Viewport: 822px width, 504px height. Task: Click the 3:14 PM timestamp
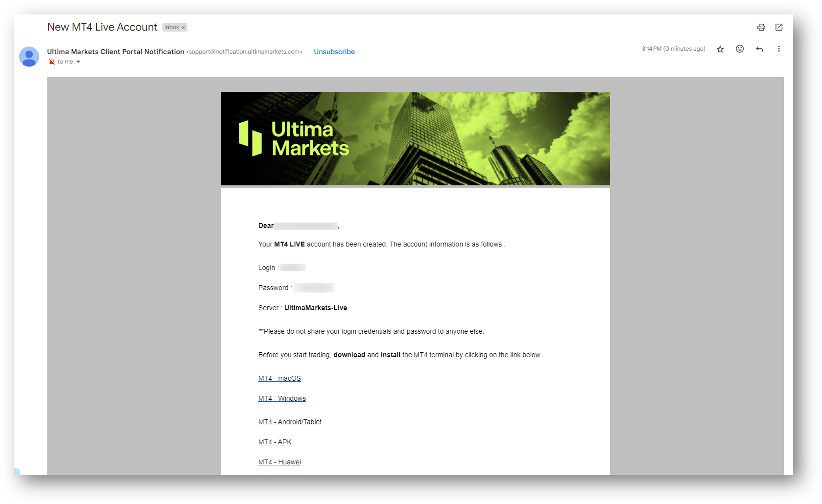pos(673,49)
